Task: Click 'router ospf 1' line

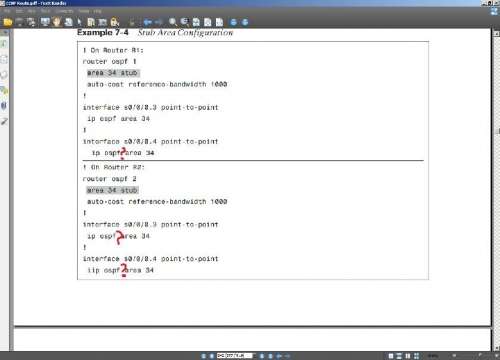Action: click(109, 62)
